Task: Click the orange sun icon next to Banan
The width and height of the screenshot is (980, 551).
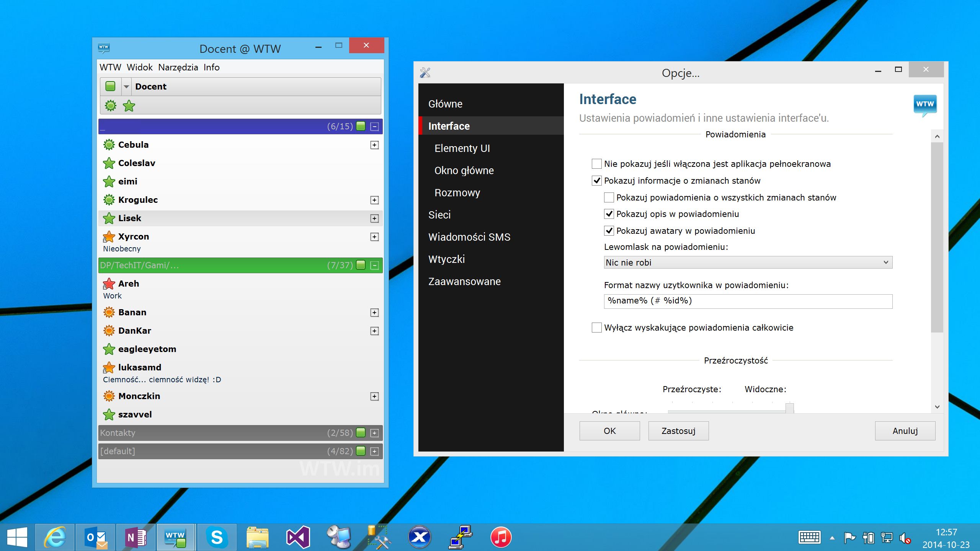Action: pyautogui.click(x=109, y=312)
